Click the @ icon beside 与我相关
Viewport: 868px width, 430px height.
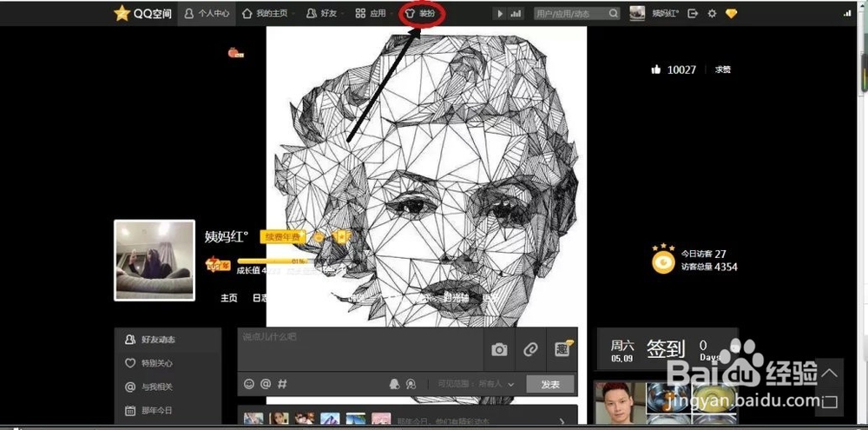point(130,387)
